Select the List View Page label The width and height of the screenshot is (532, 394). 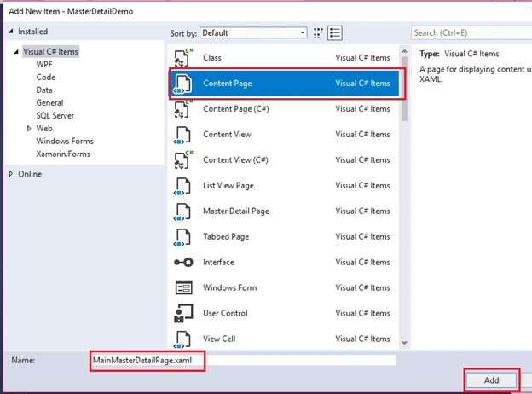pos(228,186)
